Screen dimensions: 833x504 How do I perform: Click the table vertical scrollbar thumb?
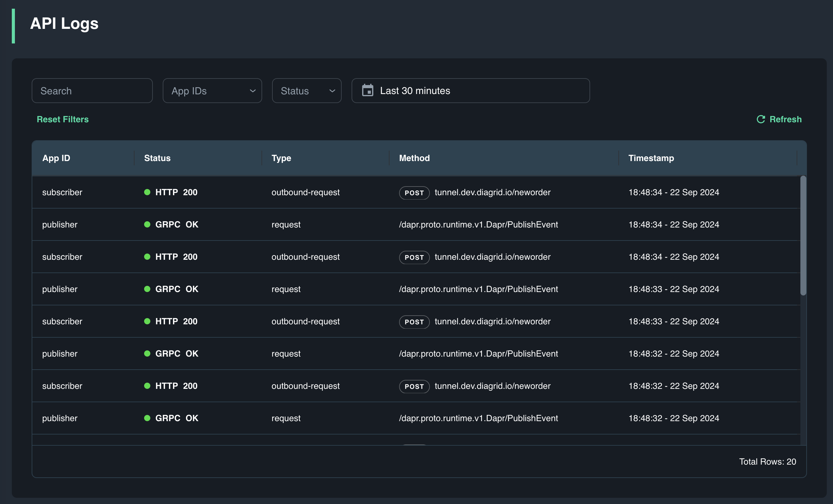(x=803, y=236)
